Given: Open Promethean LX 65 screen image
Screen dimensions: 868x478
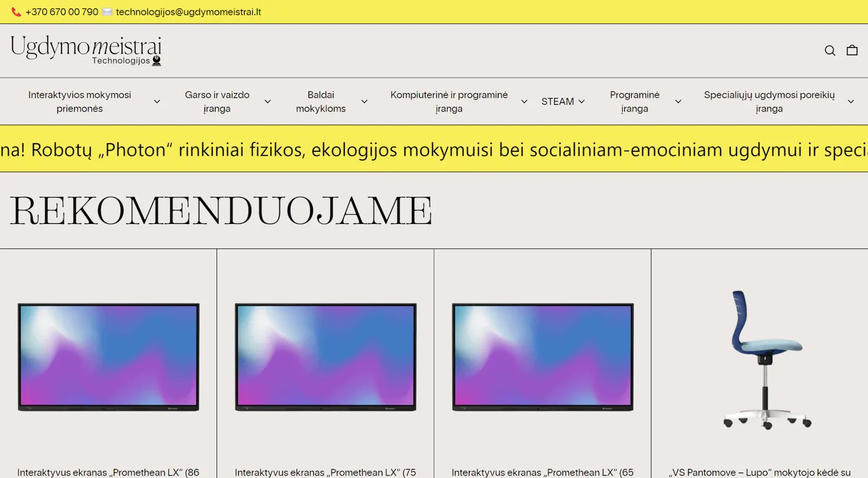Looking at the screenshot, I should [542, 357].
